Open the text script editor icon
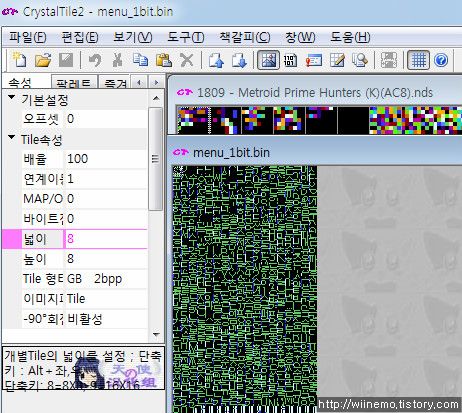Image resolution: width=462 pixels, height=413 pixels. [314, 60]
